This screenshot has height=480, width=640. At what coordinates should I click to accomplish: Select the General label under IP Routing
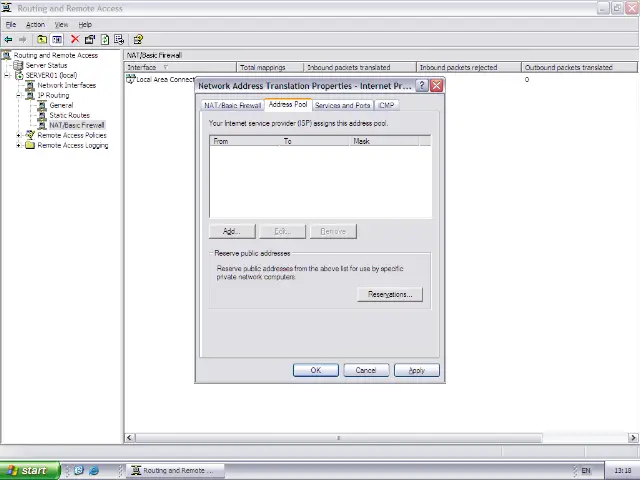pyautogui.click(x=61, y=105)
